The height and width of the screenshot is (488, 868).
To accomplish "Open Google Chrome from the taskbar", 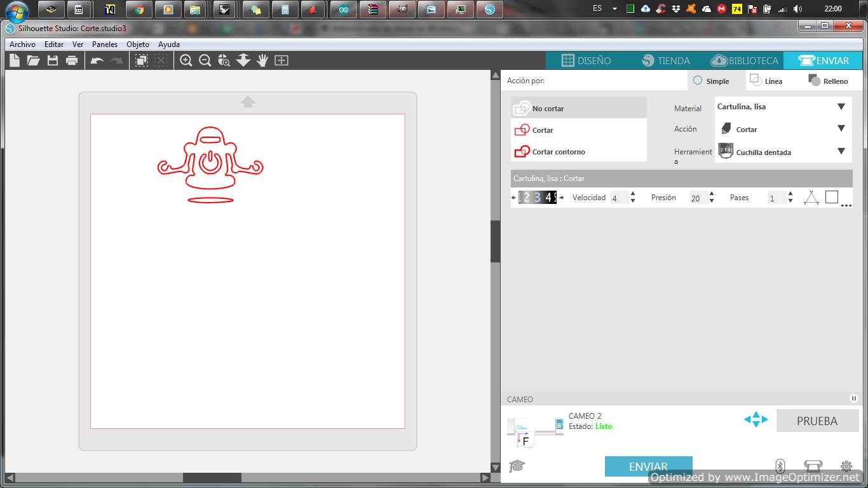I will click(139, 10).
